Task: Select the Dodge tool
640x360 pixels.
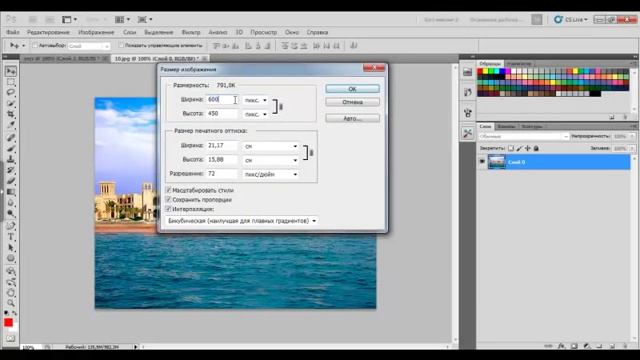Action: (x=11, y=213)
